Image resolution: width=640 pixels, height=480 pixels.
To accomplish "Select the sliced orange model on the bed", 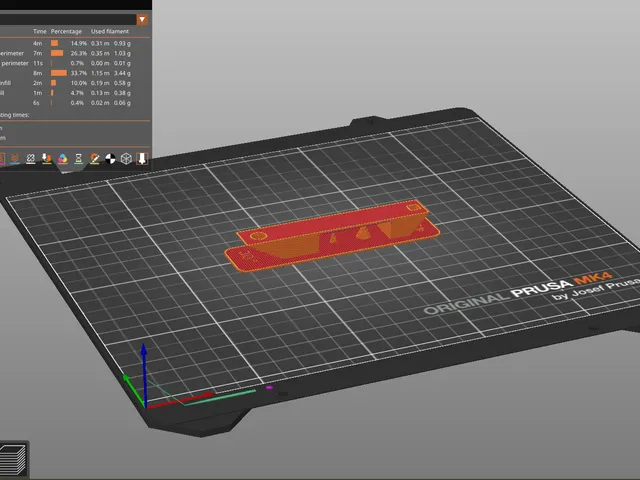I will [332, 235].
